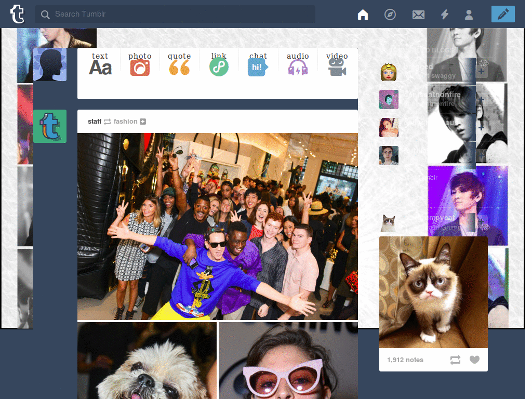The height and width of the screenshot is (399, 532).
Task: Open the fashion blog link
Action: pyautogui.click(x=125, y=122)
